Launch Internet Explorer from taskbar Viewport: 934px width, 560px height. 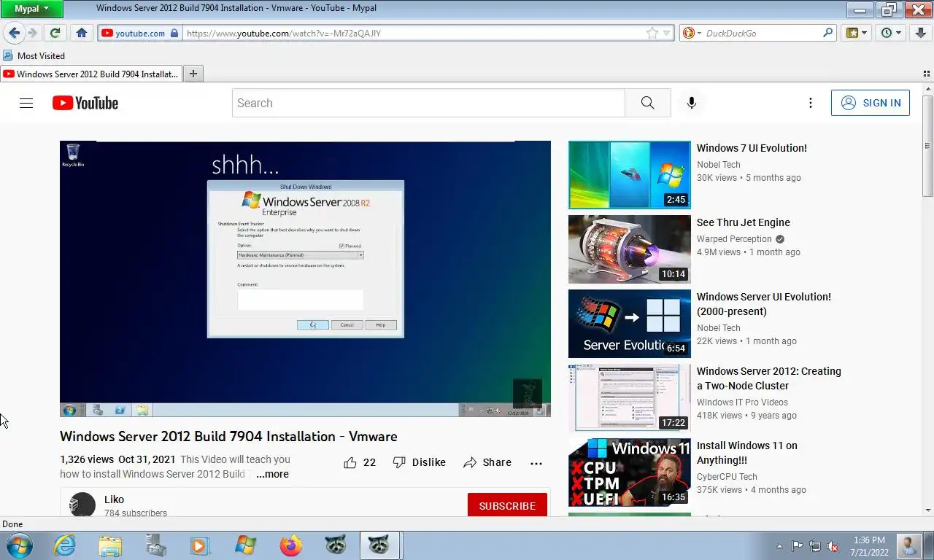click(64, 545)
